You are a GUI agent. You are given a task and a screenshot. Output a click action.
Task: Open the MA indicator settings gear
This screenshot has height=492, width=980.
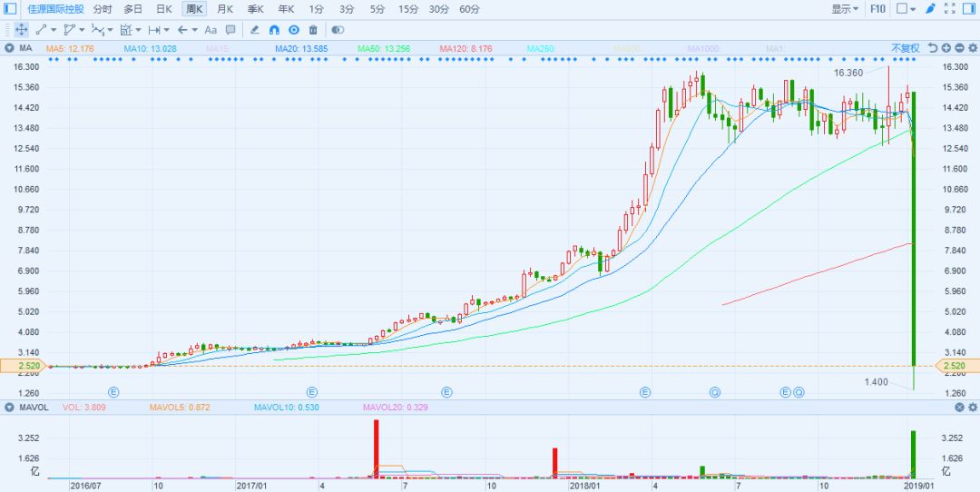(973, 48)
